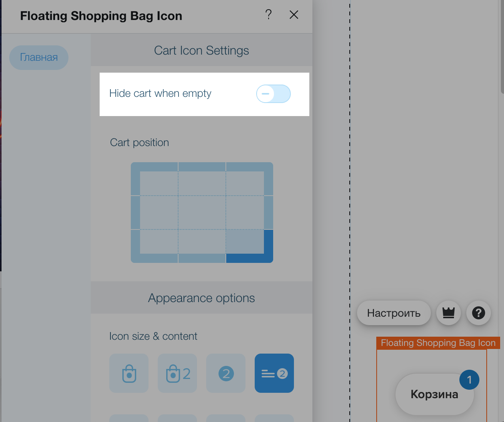Screen dimensions: 504x422
Task: Set cart position to bottom left
Action: point(154,246)
